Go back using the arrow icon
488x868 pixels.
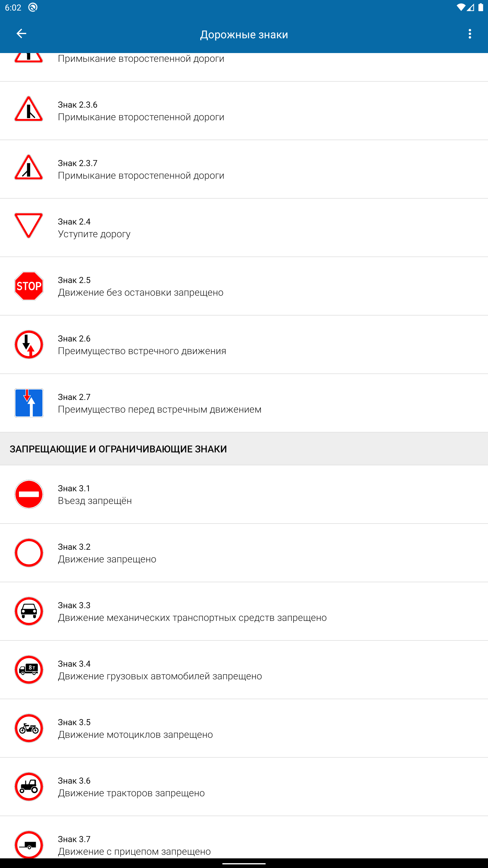coord(21,34)
